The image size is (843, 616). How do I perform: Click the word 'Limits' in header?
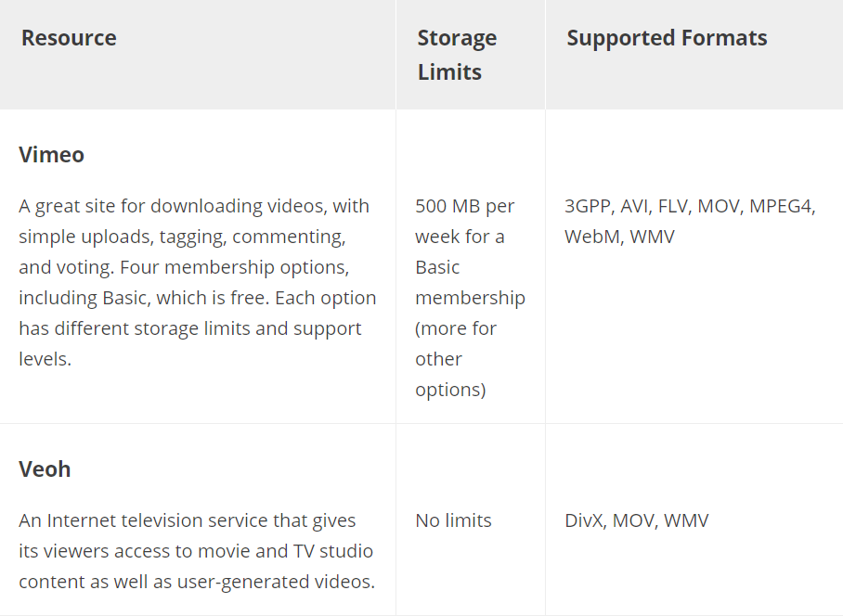449,72
